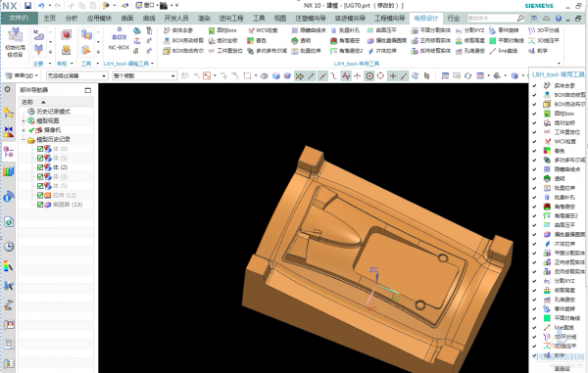The image size is (588, 373).
Task: Click the 刻字 engraving tool in the ribbon
Action: pyautogui.click(x=538, y=51)
